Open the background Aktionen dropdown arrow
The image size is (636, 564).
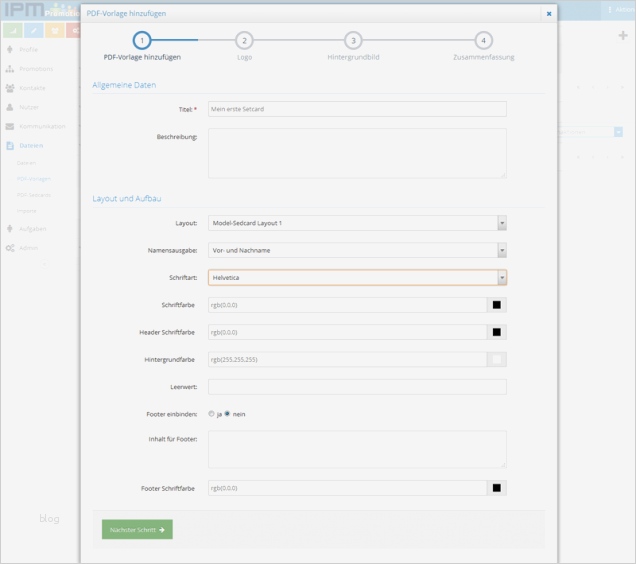(x=619, y=132)
